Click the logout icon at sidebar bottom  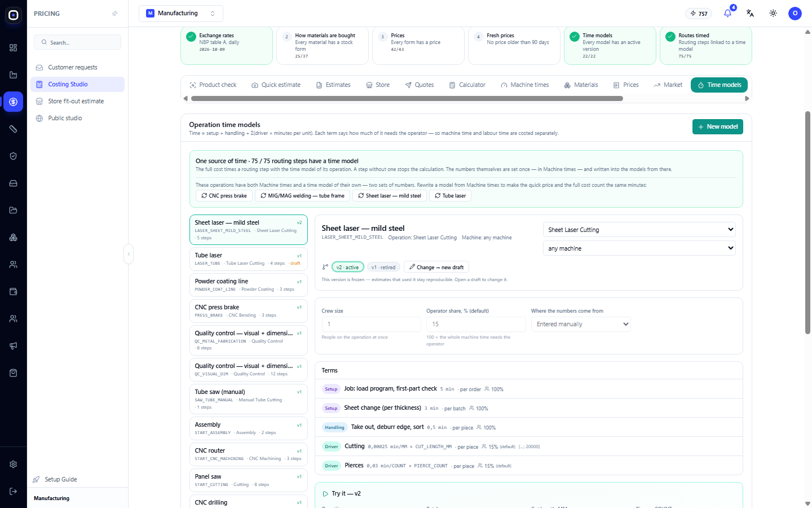(14, 491)
